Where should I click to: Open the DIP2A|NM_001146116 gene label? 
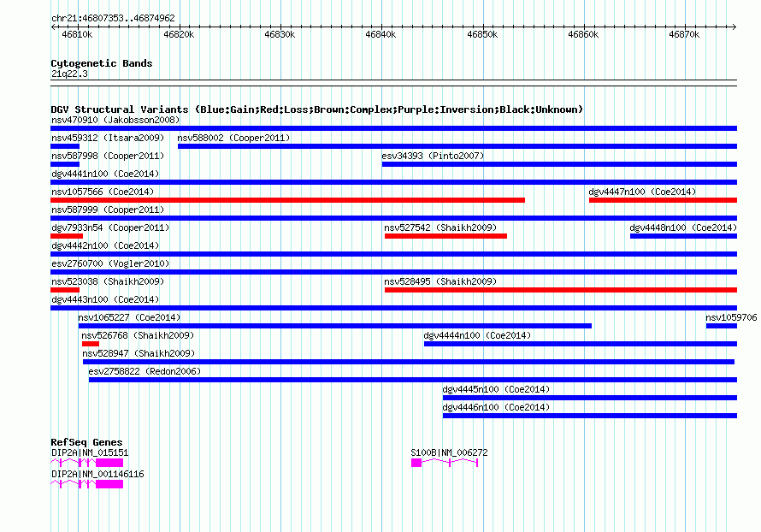click(97, 474)
